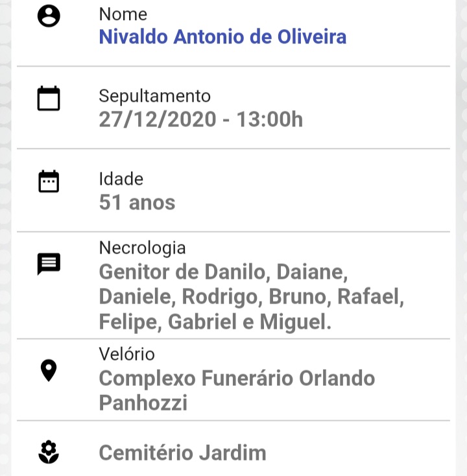
Task: Click the Sepultamento label
Action: pos(154,96)
